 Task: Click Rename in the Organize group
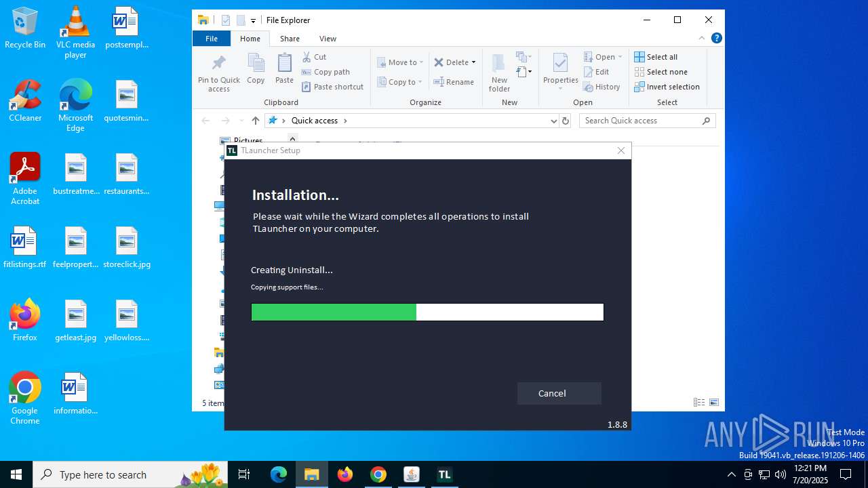[x=454, y=82]
